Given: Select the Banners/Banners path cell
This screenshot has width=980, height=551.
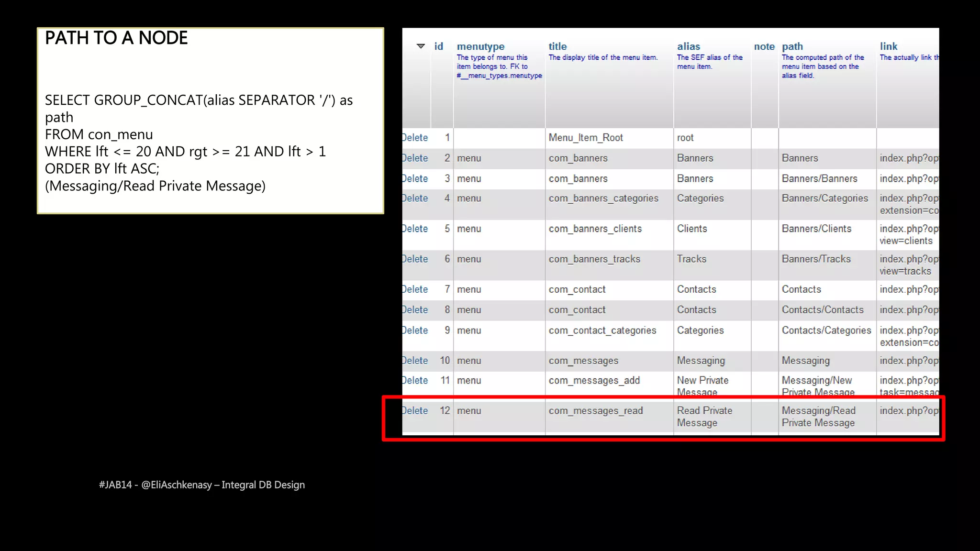Looking at the screenshot, I should (827, 179).
